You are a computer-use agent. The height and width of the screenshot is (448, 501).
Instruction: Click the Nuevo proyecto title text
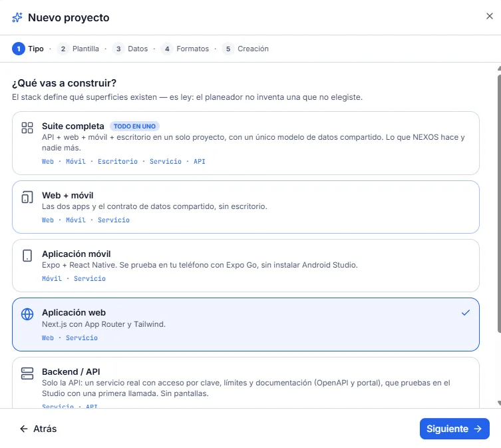point(69,17)
